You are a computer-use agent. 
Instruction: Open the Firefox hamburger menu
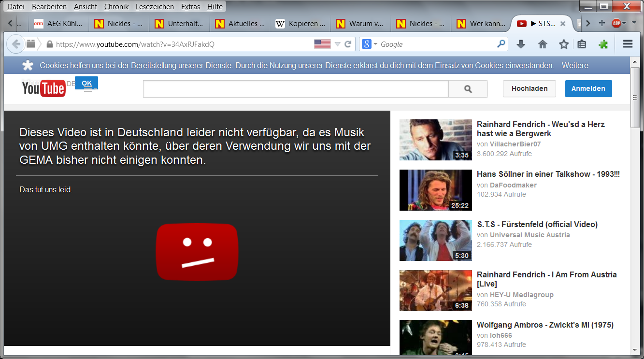click(628, 44)
